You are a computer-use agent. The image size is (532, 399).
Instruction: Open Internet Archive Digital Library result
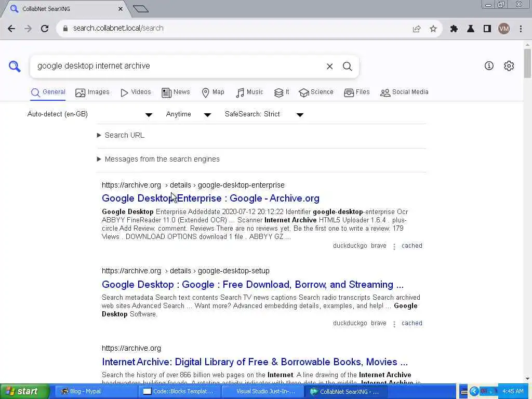tap(255, 362)
